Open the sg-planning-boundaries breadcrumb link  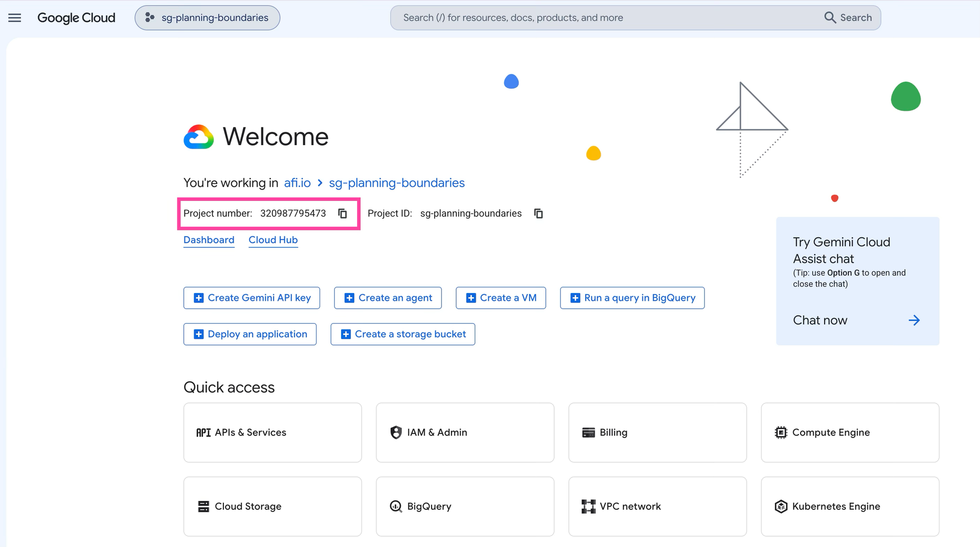pyautogui.click(x=397, y=183)
